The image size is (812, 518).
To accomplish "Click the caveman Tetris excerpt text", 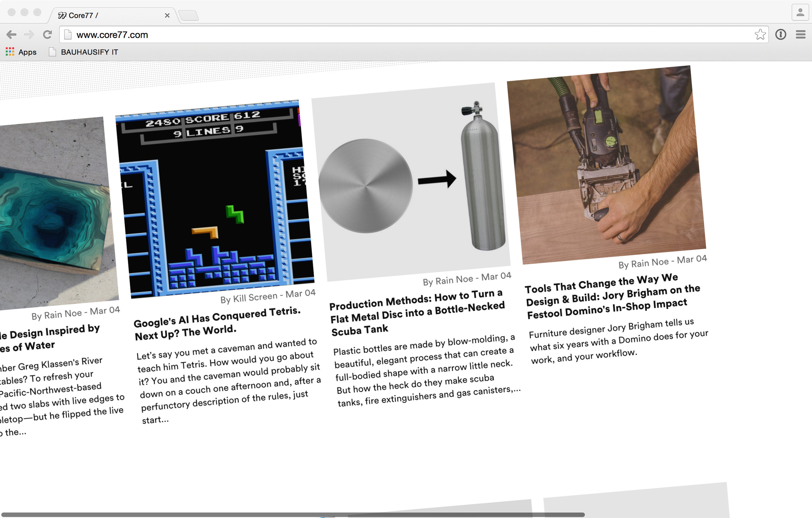I will [x=229, y=381].
